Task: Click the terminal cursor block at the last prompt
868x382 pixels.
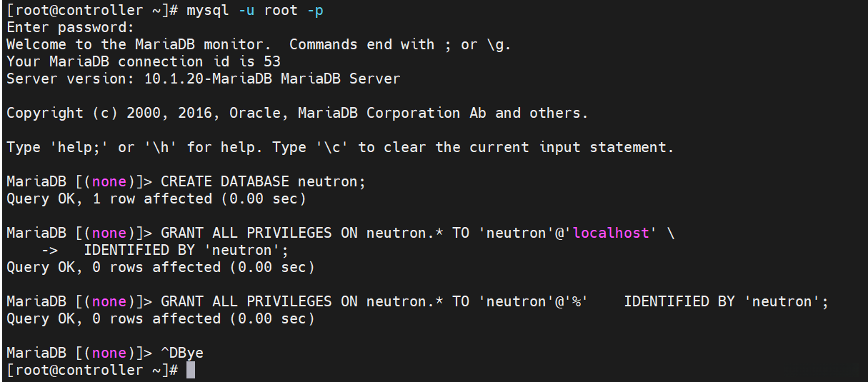Action: point(191,370)
